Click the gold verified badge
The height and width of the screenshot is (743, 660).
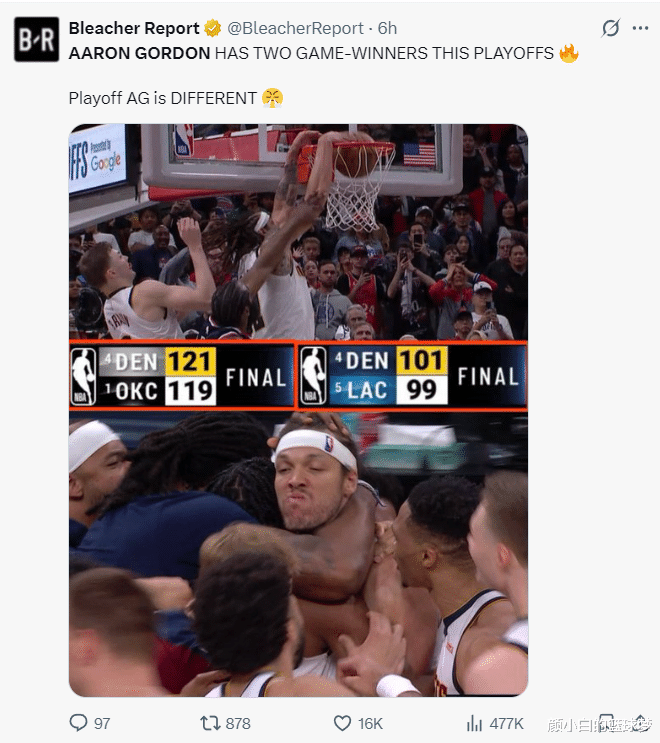coord(213,28)
